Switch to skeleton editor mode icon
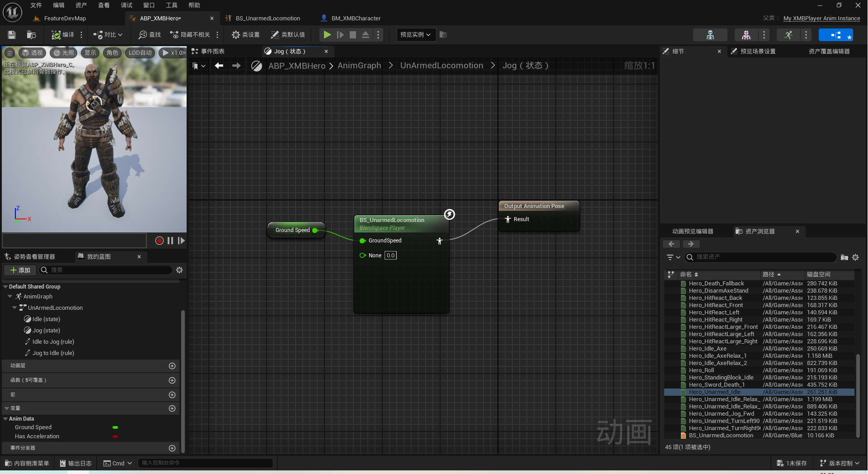Viewport: 868px width, 474px height. pyautogui.click(x=710, y=35)
